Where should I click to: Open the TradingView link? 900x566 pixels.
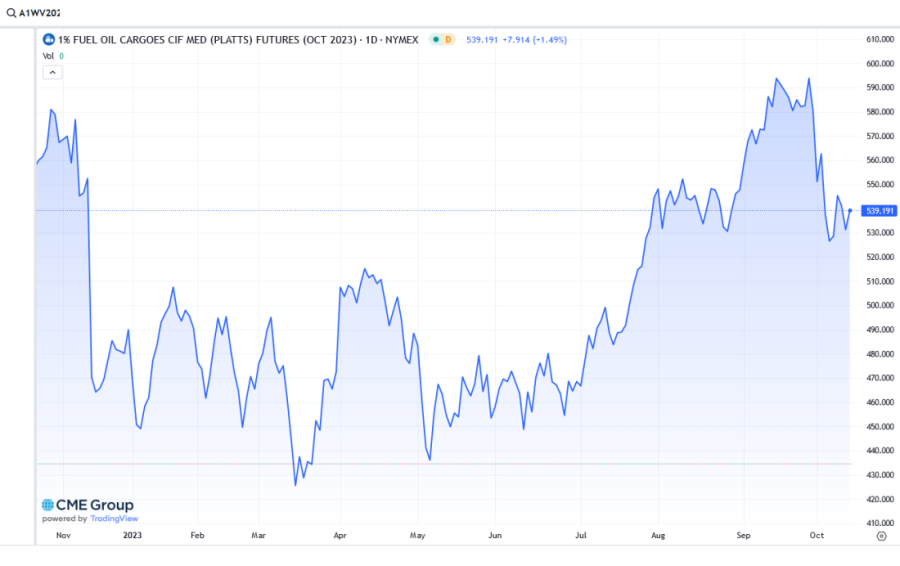pos(114,519)
